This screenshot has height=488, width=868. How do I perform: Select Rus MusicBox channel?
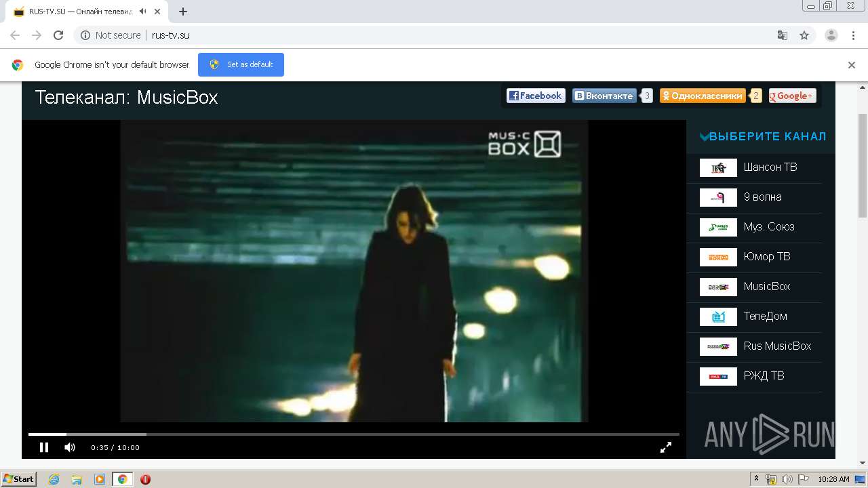pos(754,346)
